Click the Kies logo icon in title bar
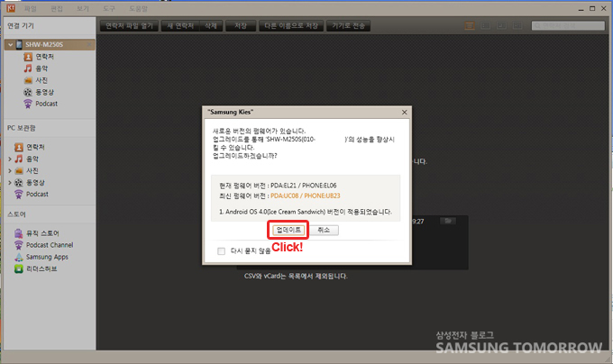The width and height of the screenshot is (613, 364). [11, 8]
